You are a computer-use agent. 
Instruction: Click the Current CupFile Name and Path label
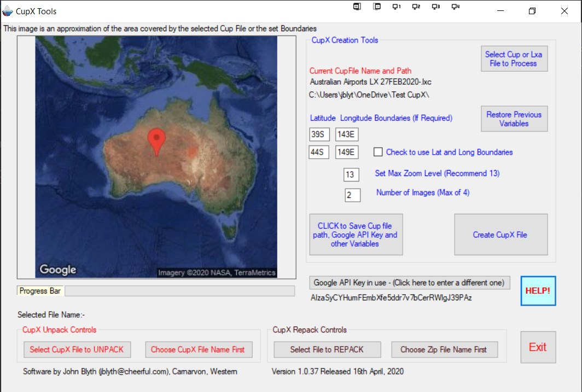tap(360, 71)
